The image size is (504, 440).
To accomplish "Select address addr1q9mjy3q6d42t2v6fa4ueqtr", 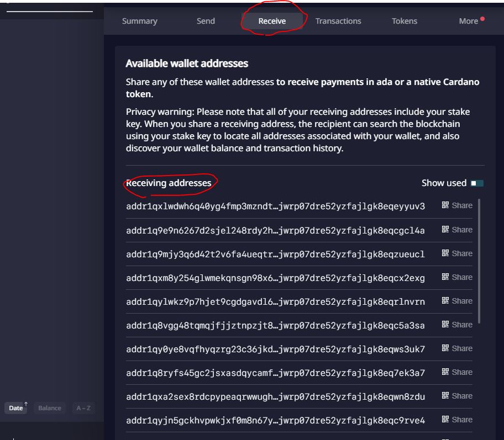I will coord(275,255).
